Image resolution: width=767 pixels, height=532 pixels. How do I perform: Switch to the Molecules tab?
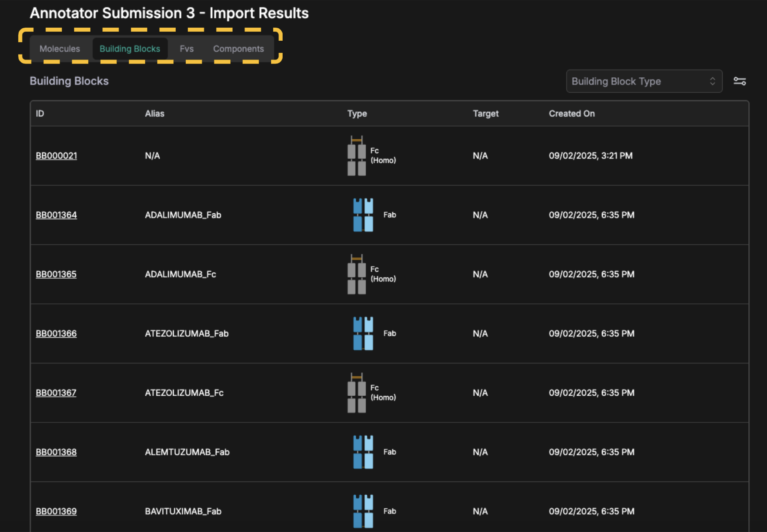[x=60, y=49]
